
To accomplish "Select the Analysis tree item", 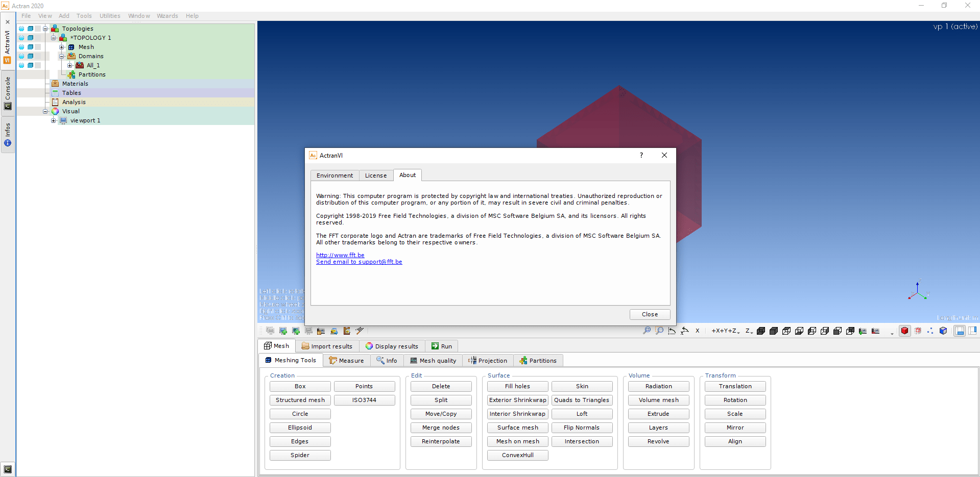I will pyautogui.click(x=74, y=102).
